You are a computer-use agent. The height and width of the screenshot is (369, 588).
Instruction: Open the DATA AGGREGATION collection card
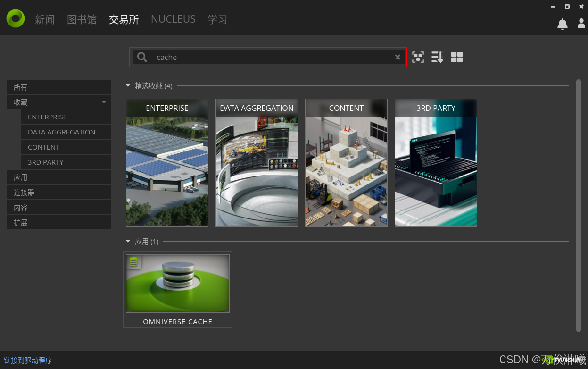pos(257,163)
